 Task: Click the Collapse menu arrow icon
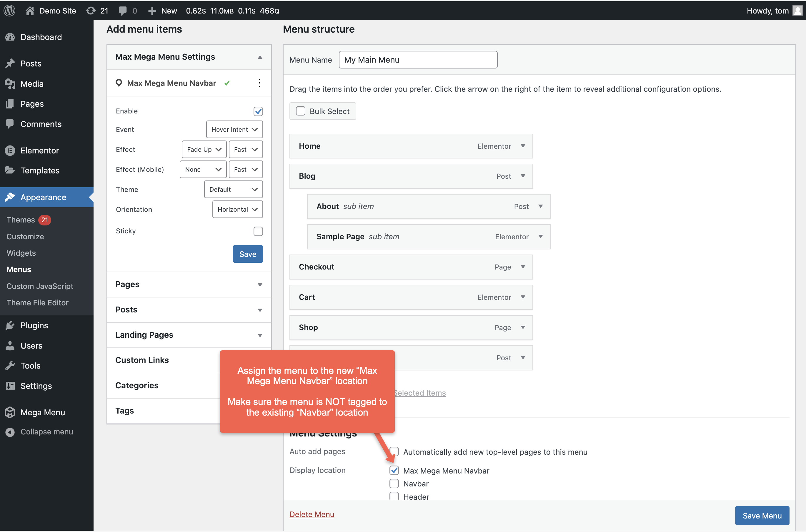click(10, 432)
